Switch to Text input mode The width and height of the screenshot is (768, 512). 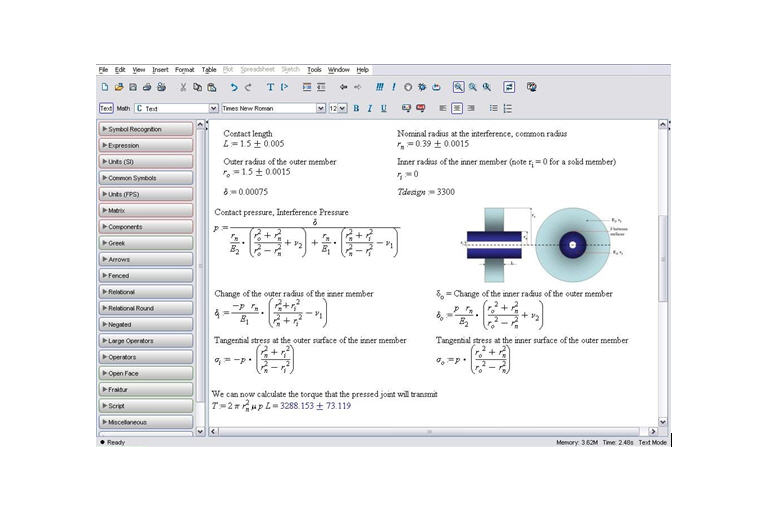[106, 108]
